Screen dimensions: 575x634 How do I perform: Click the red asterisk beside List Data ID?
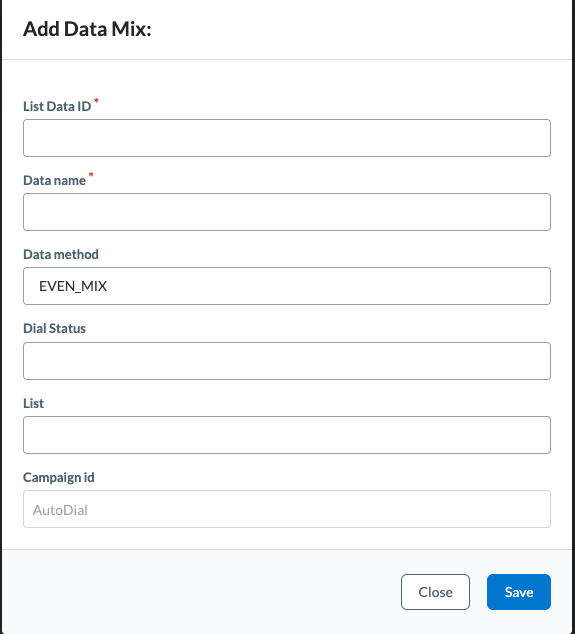(96, 100)
